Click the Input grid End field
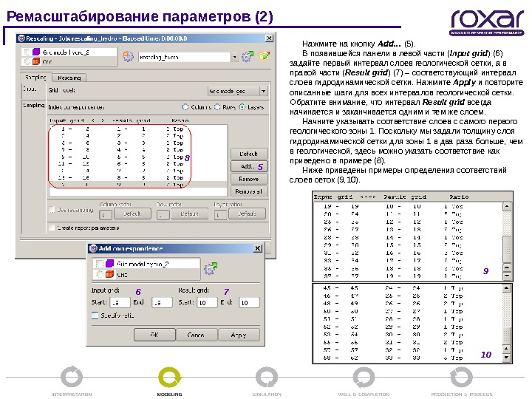The image size is (532, 399). pos(162,302)
